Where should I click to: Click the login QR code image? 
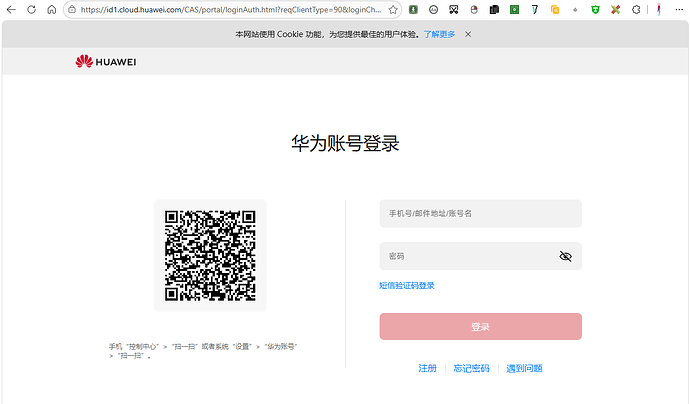(210, 256)
